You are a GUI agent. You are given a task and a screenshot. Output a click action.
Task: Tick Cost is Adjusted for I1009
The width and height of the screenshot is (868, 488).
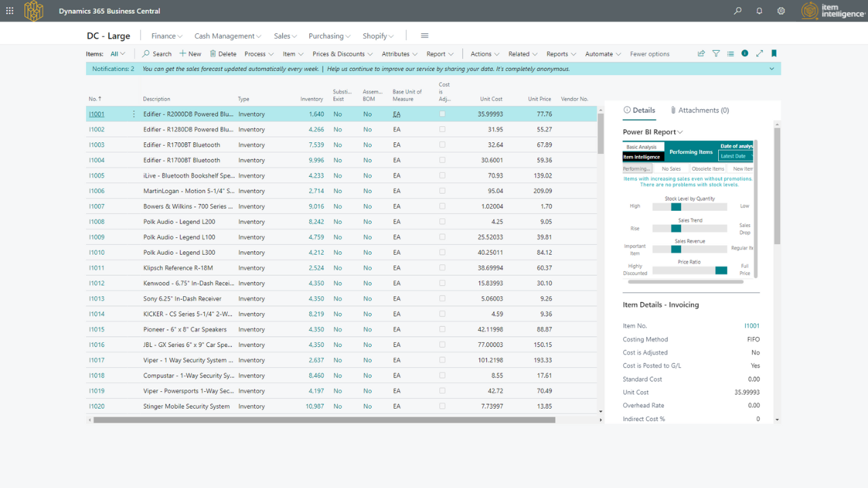pos(443,237)
